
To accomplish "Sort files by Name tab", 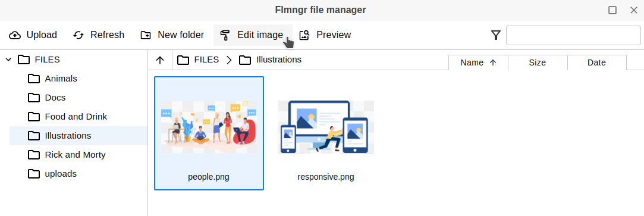I will tap(479, 63).
